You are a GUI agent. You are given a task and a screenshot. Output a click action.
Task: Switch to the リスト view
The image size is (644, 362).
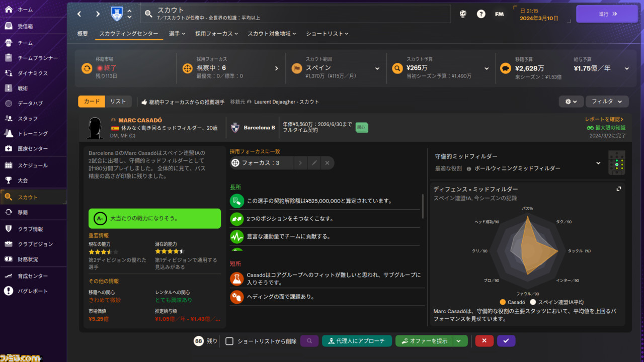coord(118,102)
